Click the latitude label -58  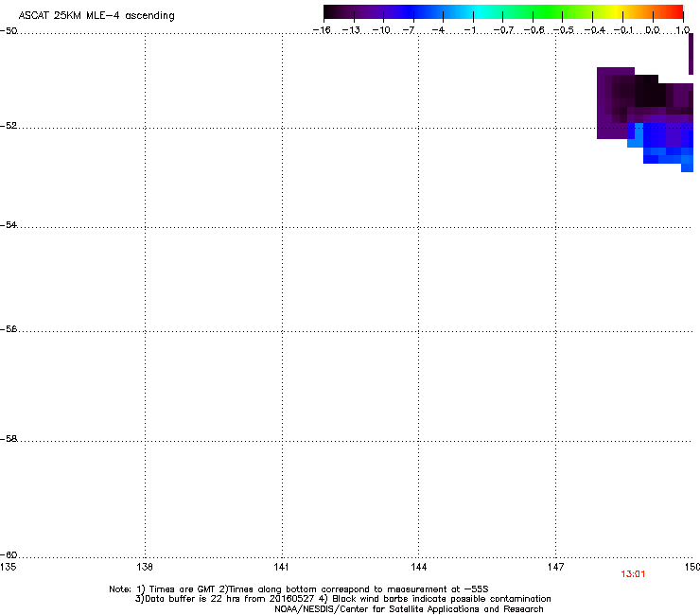tap(9, 439)
